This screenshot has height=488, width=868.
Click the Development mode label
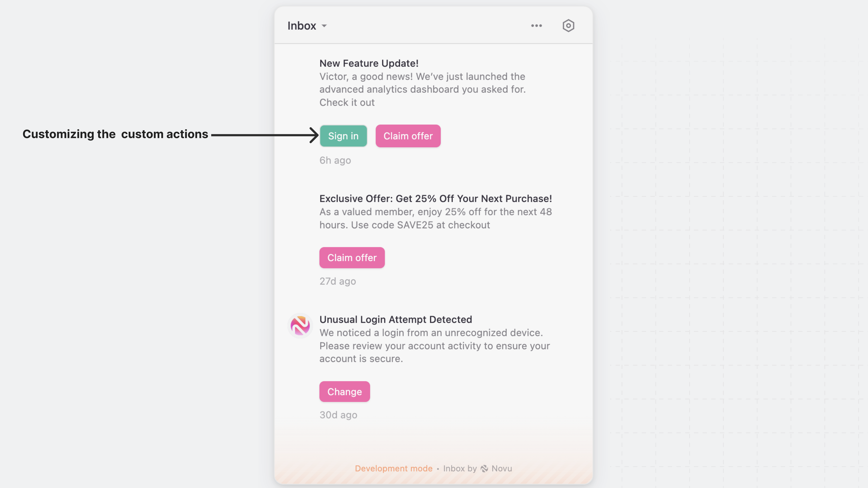tap(394, 468)
